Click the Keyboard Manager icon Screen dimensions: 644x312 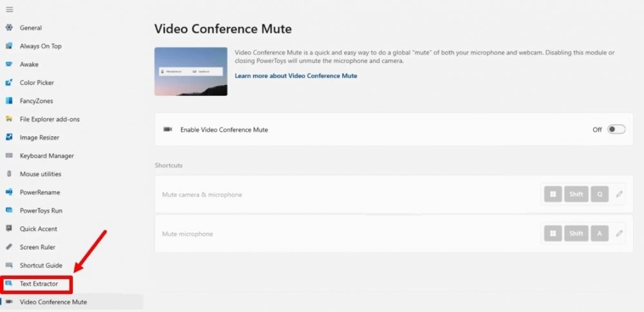point(9,156)
